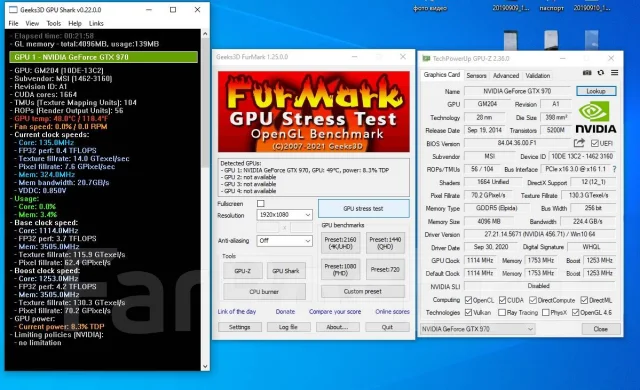Run Preset:1440 (QHD) benchmark
The height and width of the screenshot is (390, 640).
385,243
